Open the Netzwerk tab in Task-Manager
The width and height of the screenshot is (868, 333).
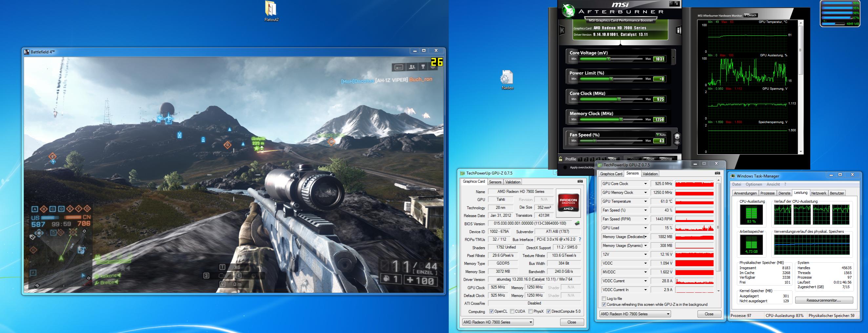coord(818,193)
